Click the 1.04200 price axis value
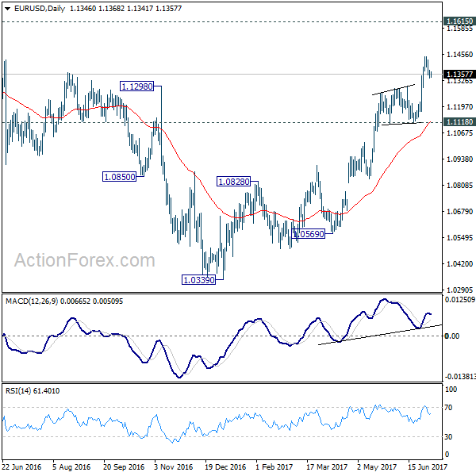Screen dimensions: 476x476 (x=459, y=264)
